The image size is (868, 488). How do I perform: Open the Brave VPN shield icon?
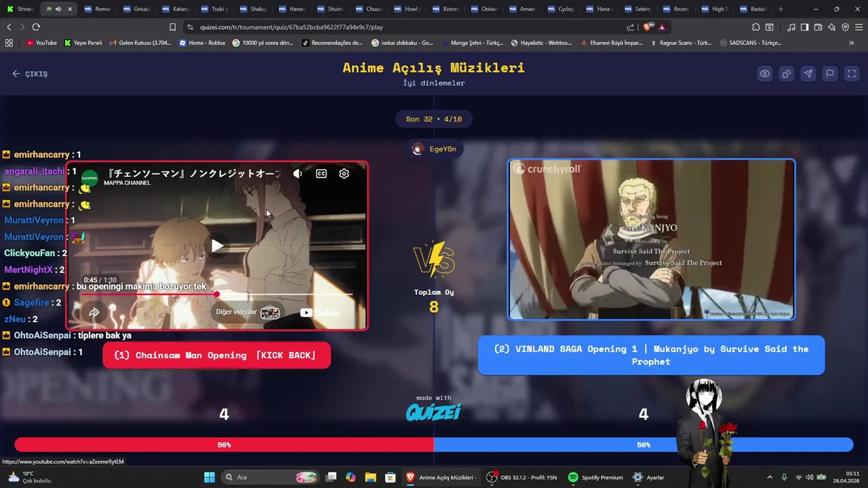845,27
